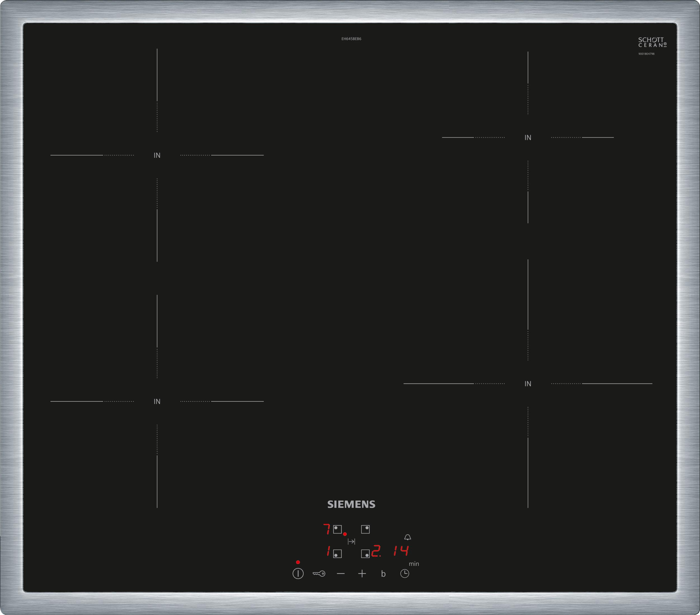Tap the rear-left cooking zone IN marker
This screenshot has width=700, height=615.
[157, 155]
